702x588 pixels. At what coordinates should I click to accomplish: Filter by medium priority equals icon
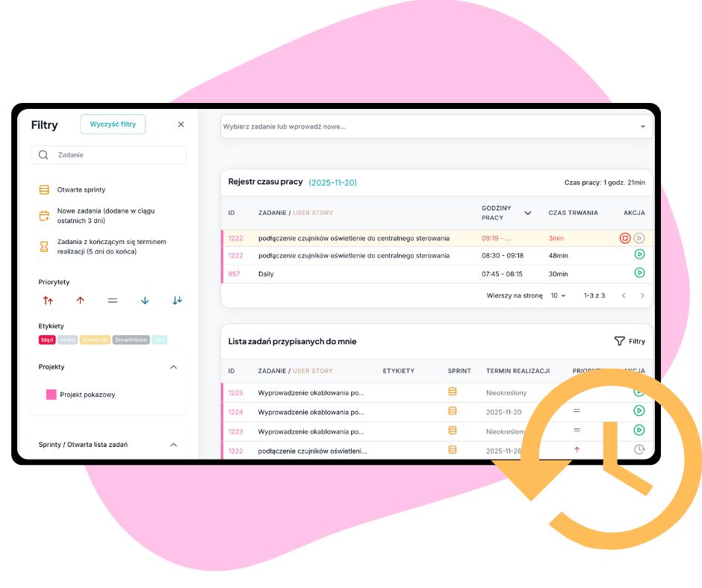[x=112, y=301]
